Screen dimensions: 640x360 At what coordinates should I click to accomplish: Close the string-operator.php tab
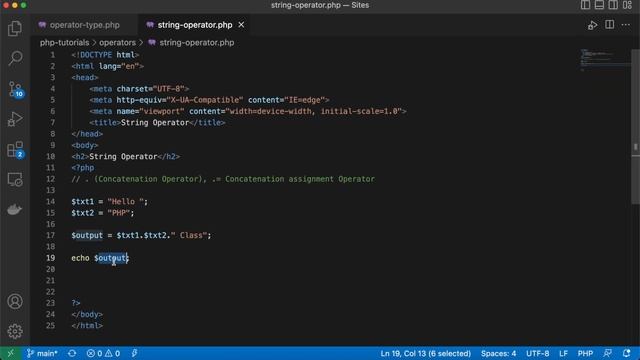click(x=241, y=25)
